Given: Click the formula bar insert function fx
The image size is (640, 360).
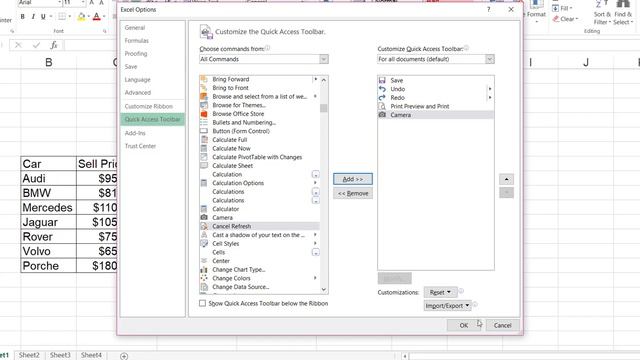Looking at the screenshot, I should coord(54,45).
